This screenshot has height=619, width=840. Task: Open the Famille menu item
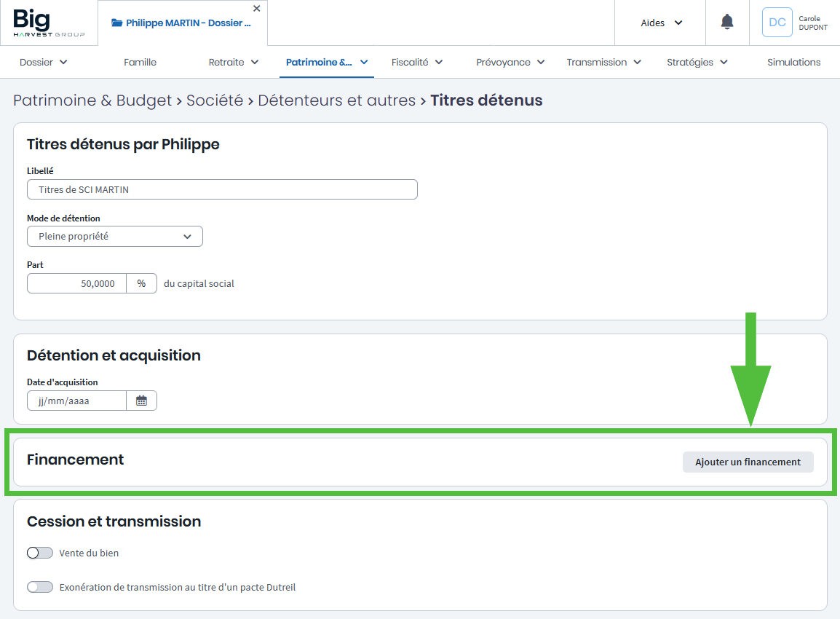(140, 62)
